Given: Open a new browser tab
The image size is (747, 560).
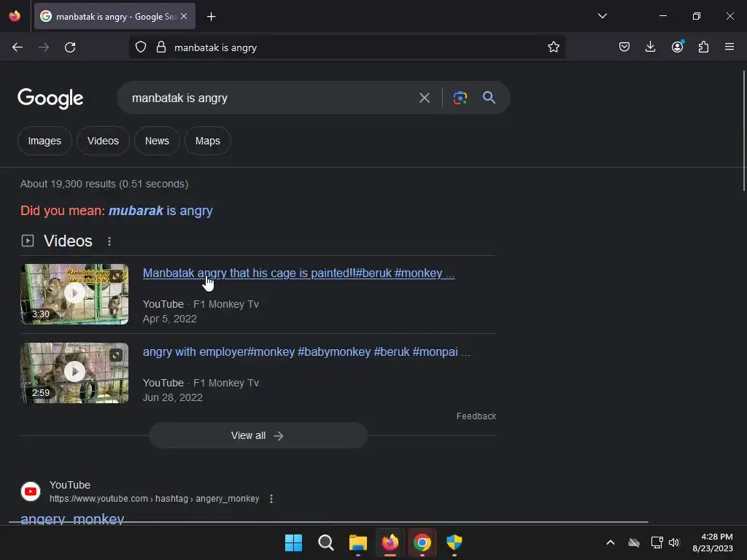Looking at the screenshot, I should (x=211, y=17).
